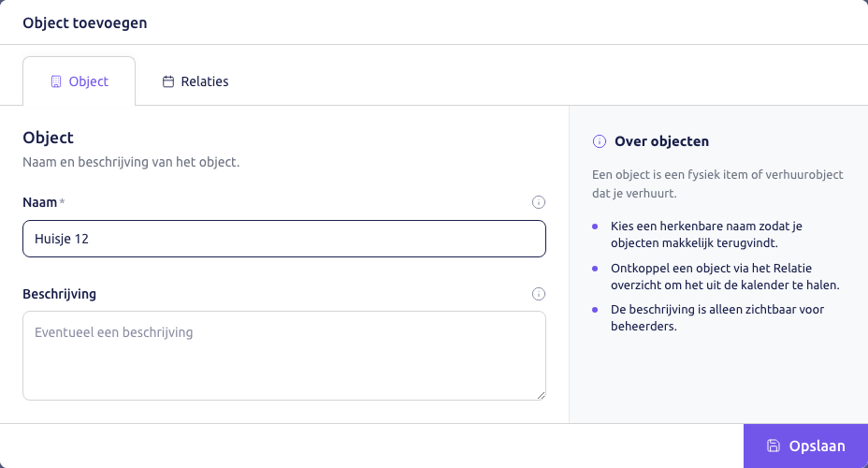The width and height of the screenshot is (868, 468).
Task: Click the 'Naam en beschrijving van het object.' text
Action: pyautogui.click(x=131, y=162)
